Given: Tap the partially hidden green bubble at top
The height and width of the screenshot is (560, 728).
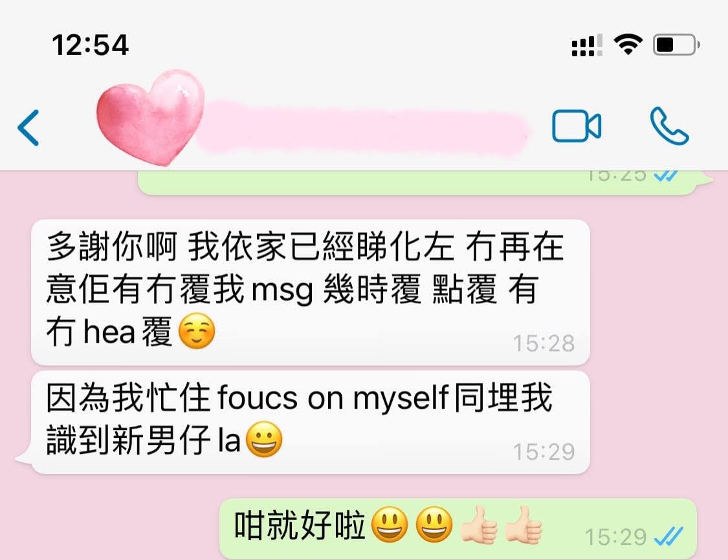Looking at the screenshot, I should [418, 182].
